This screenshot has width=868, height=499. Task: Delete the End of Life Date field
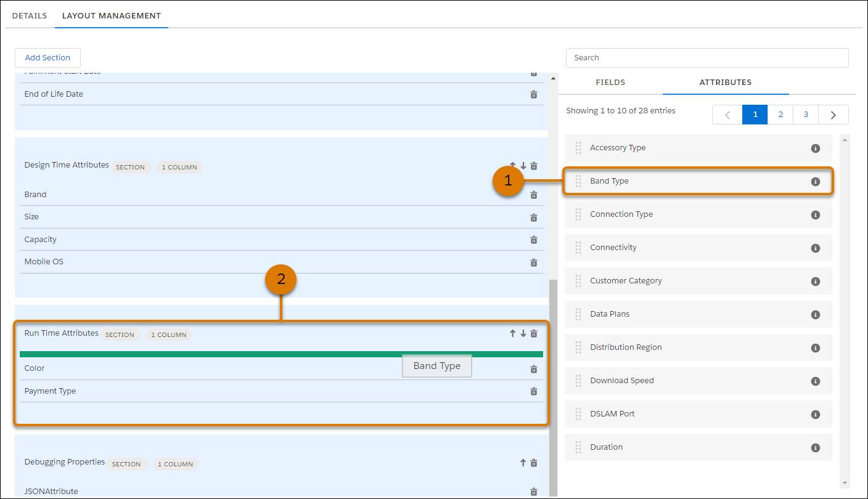pyautogui.click(x=534, y=94)
